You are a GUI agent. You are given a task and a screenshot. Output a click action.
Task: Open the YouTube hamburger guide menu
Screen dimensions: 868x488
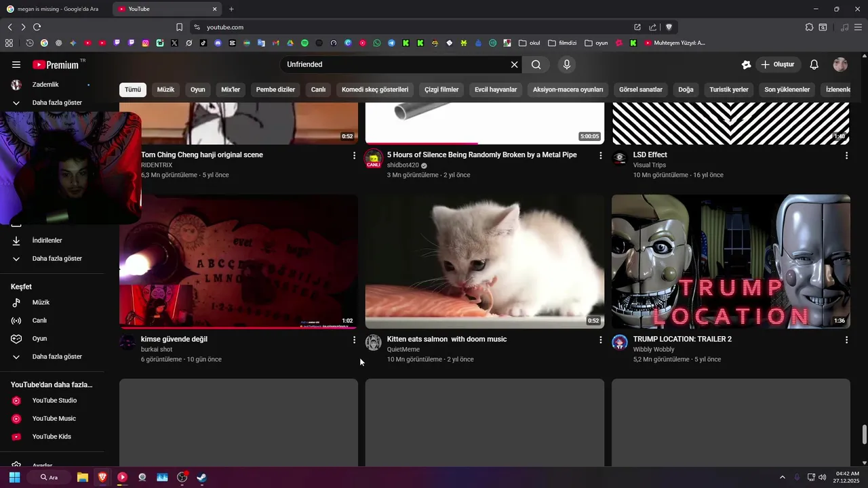click(x=16, y=64)
